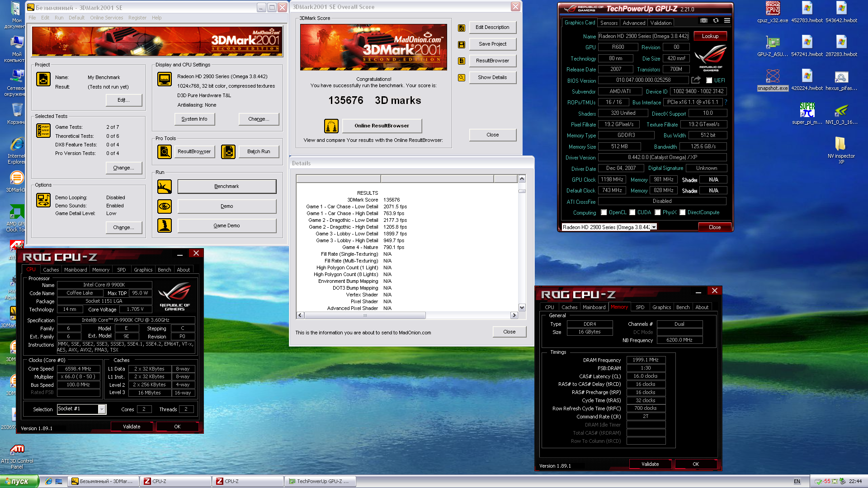Click the Start button labeled пуск
Image resolution: width=868 pixels, height=488 pixels.
(19, 481)
